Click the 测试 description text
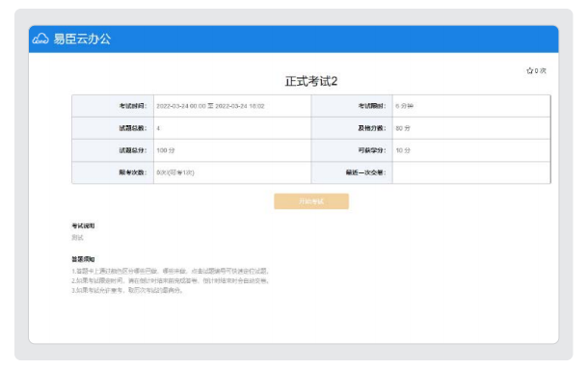This screenshot has width=588, height=368. click(77, 237)
